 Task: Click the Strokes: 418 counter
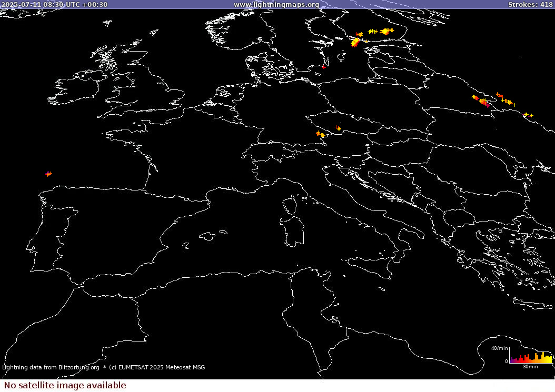[x=530, y=5]
